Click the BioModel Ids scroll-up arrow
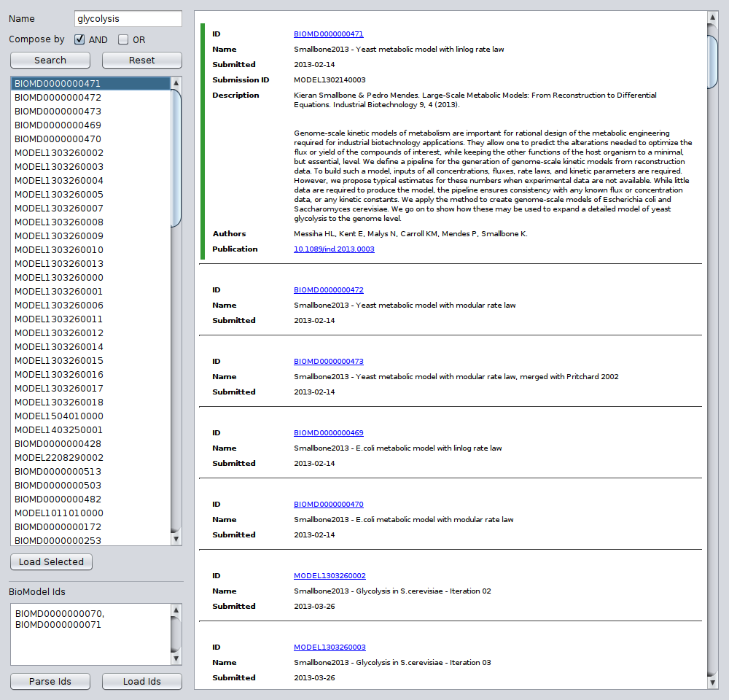Image resolution: width=729 pixels, height=700 pixels. pos(176,610)
